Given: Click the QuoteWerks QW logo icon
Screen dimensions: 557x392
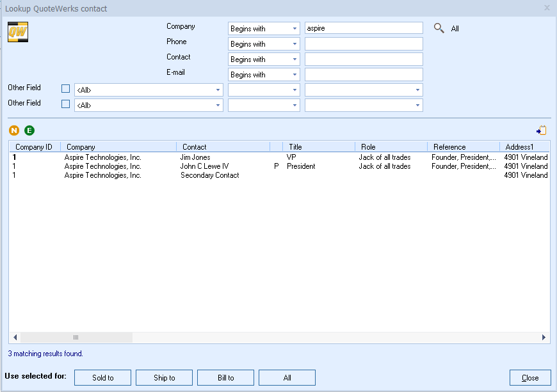Looking at the screenshot, I should (x=17, y=33).
